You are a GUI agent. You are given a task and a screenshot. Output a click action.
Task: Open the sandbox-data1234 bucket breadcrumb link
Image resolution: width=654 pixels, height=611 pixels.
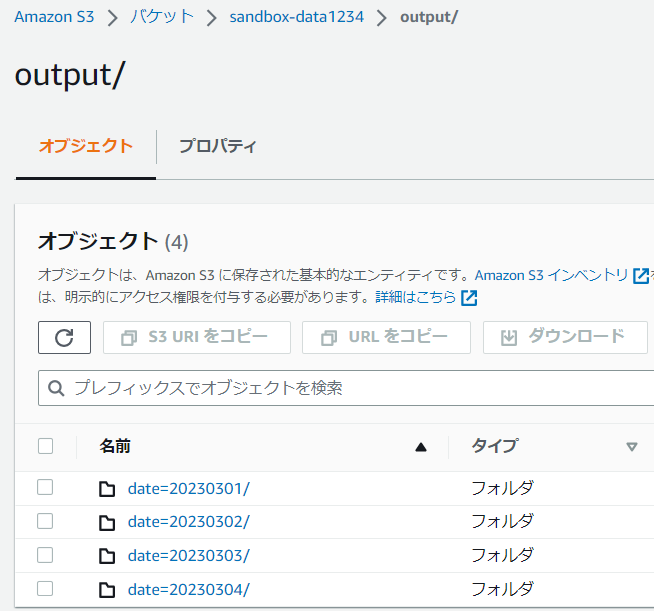pyautogui.click(x=297, y=17)
